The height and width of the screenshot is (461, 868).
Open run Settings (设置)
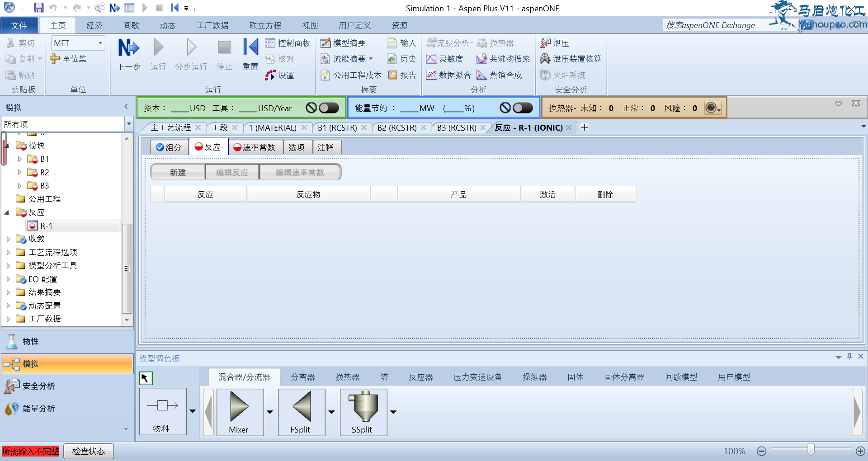coord(280,75)
